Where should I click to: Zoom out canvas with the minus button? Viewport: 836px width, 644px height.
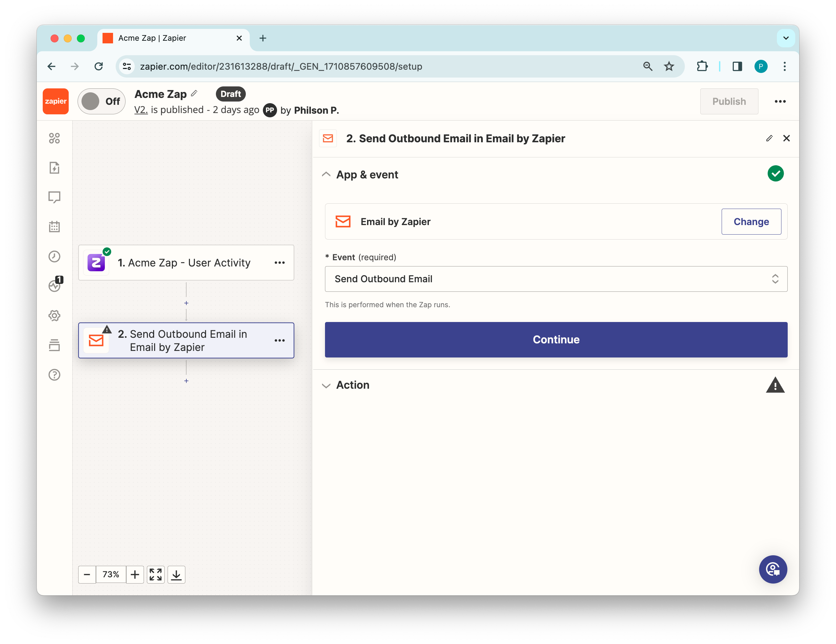[x=87, y=574]
